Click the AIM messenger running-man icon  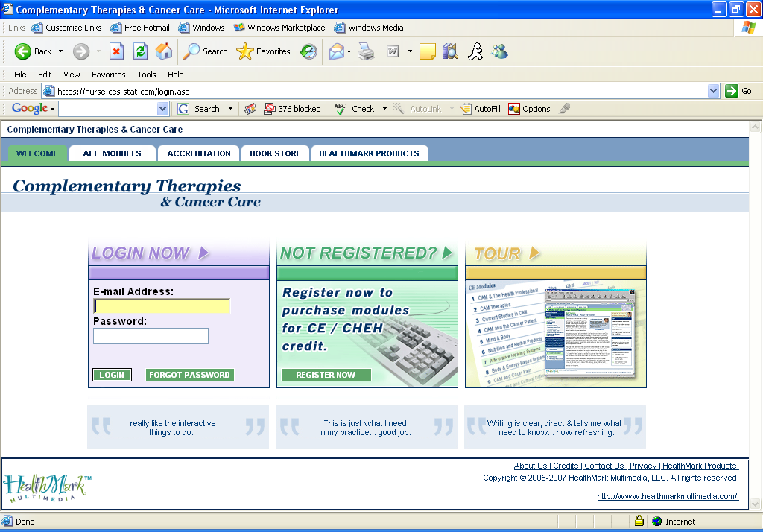[475, 51]
